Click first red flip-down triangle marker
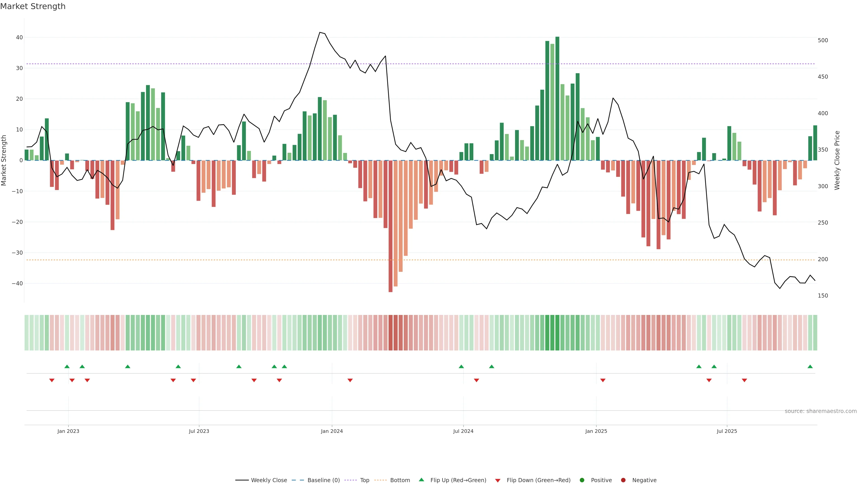This screenshot has height=488, width=868. [52, 380]
